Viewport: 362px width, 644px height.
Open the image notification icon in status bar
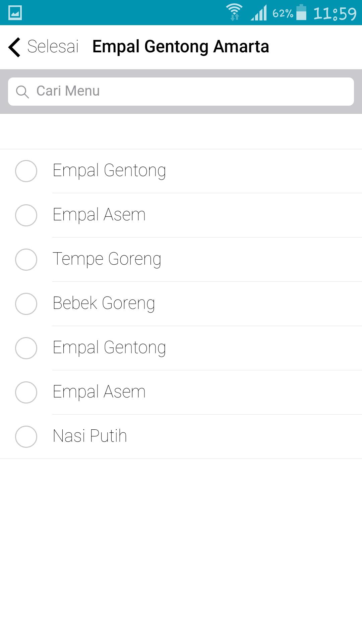[x=15, y=13]
